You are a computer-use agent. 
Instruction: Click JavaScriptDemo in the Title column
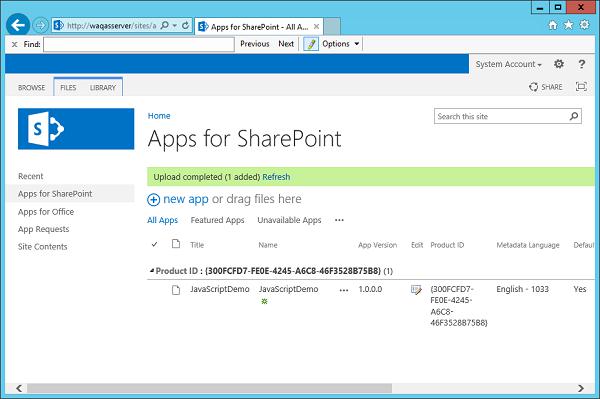[220, 289]
